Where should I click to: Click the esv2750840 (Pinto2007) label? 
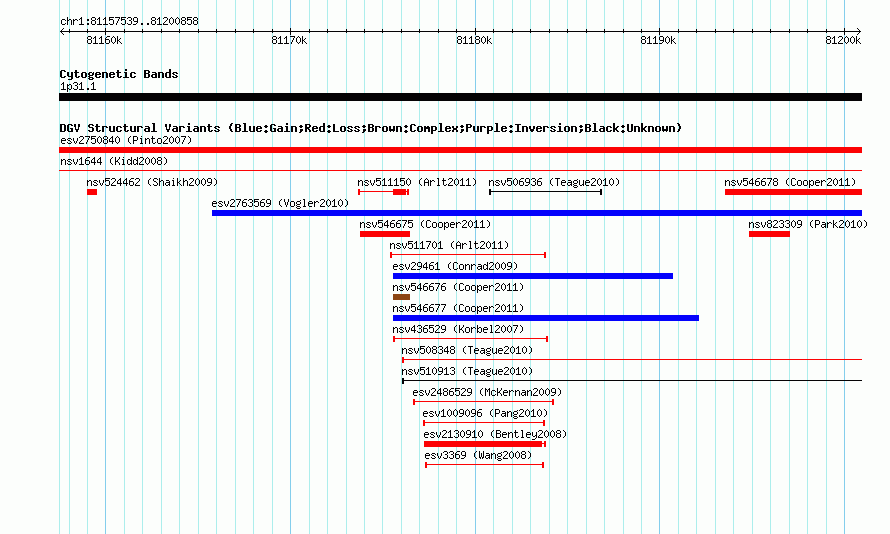tap(126, 140)
